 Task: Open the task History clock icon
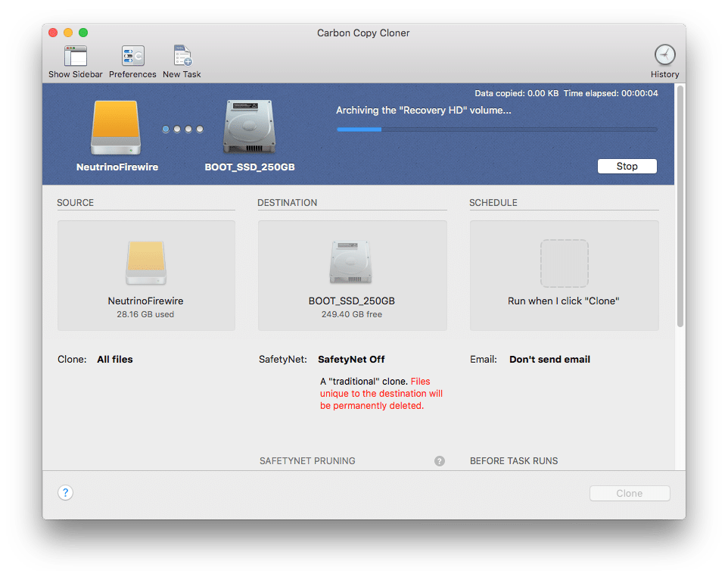click(x=664, y=55)
